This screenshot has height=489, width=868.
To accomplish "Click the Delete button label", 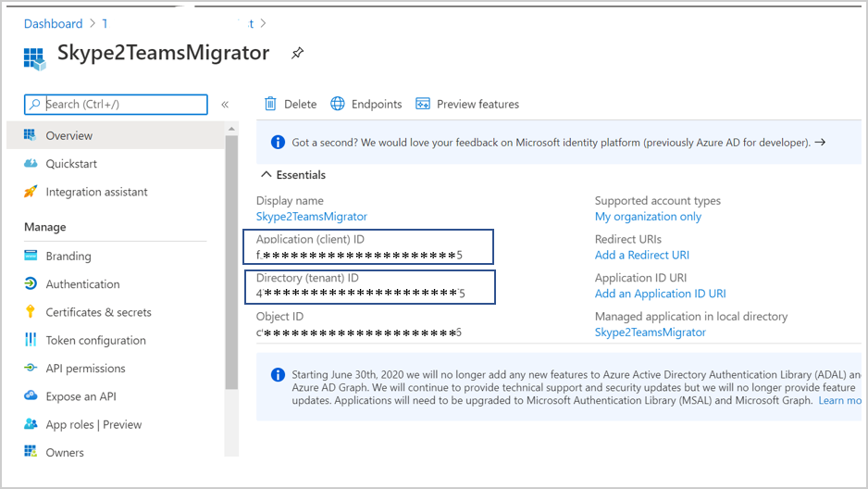I will [300, 104].
